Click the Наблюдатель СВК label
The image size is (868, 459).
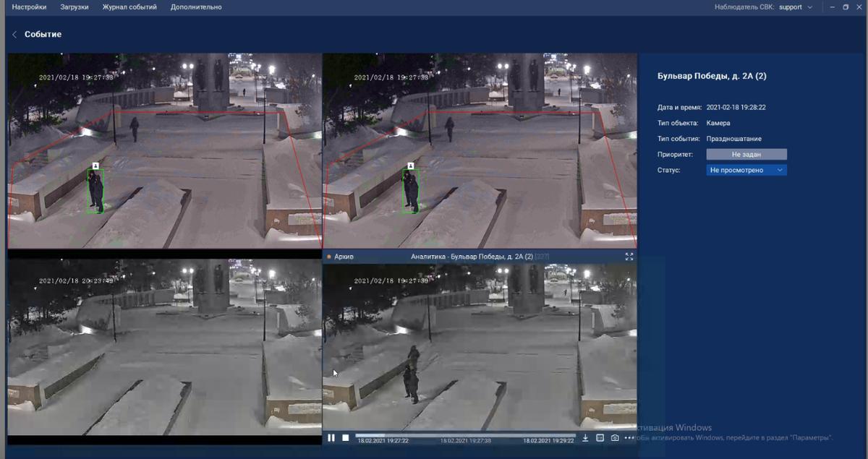[744, 7]
